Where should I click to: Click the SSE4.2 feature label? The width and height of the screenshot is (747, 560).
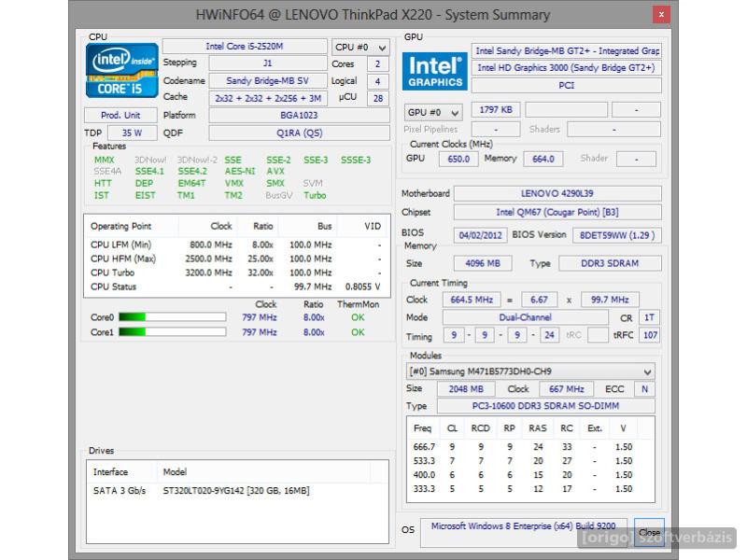[192, 172]
